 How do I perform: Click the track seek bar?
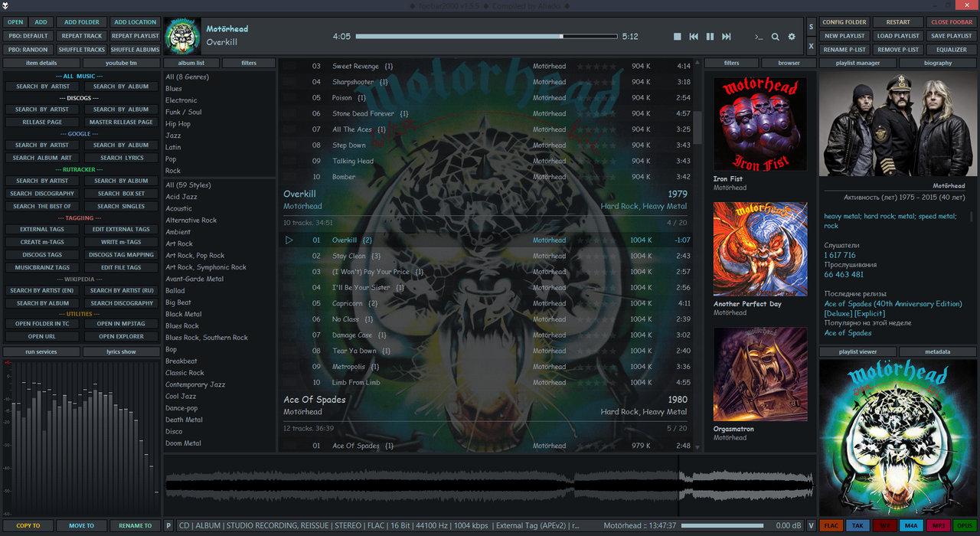[x=486, y=37]
